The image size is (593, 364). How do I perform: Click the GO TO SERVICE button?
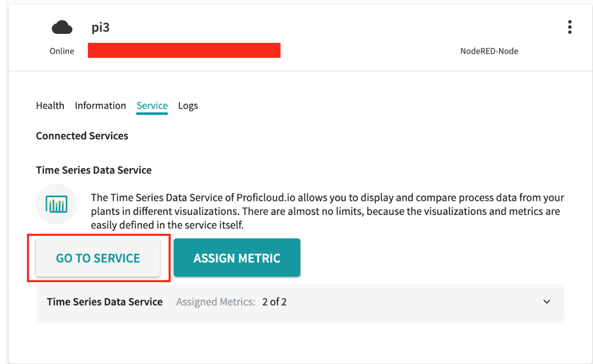[x=98, y=258]
